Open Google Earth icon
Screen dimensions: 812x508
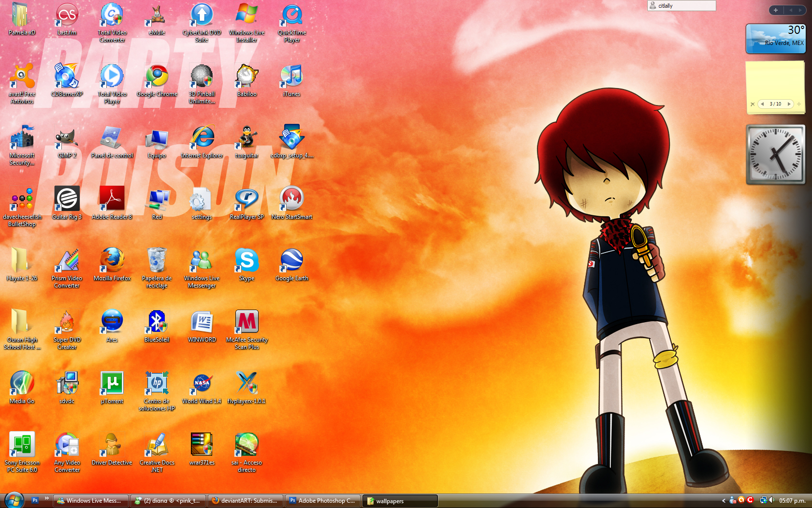(291, 265)
